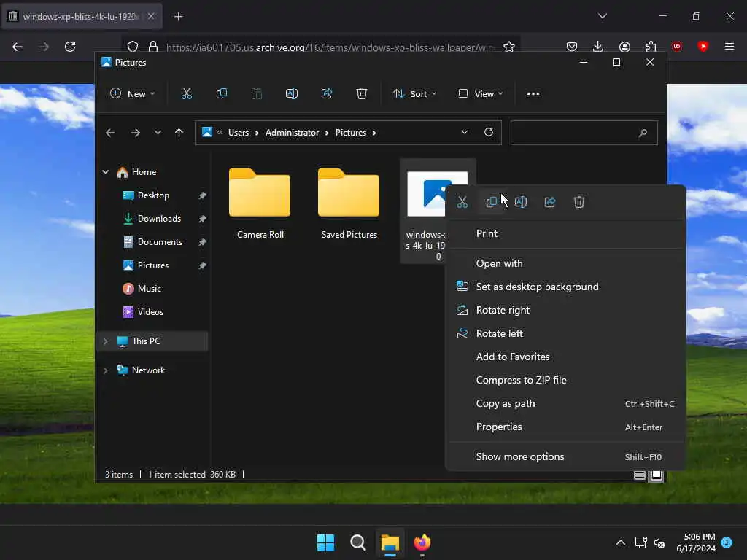The height and width of the screenshot is (560, 747).
Task: Click the Explorer search box
Action: click(584, 133)
